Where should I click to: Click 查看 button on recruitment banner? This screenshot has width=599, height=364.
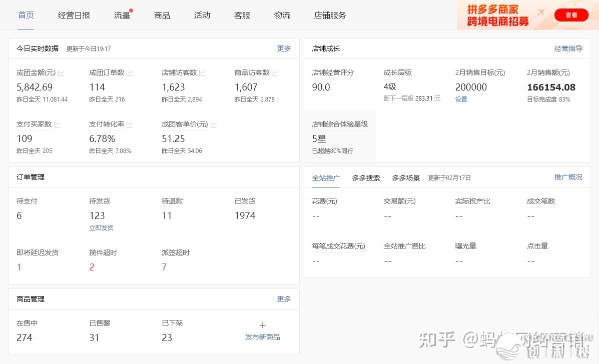pos(571,15)
